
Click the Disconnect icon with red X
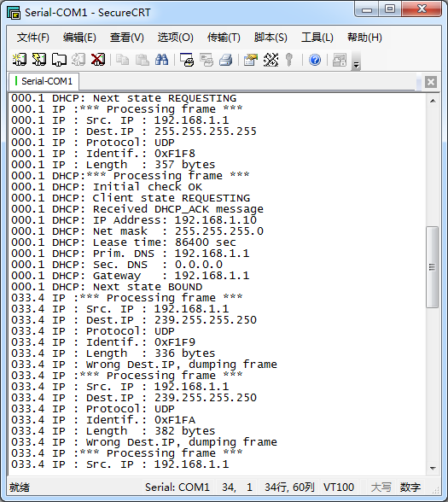[98, 60]
